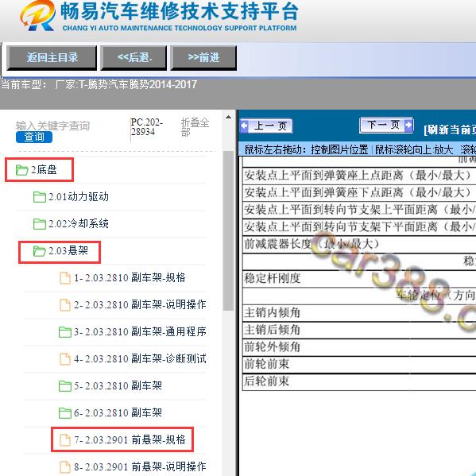Click the 当前车型 vehicle model text
476x476 pixels.
99,84
